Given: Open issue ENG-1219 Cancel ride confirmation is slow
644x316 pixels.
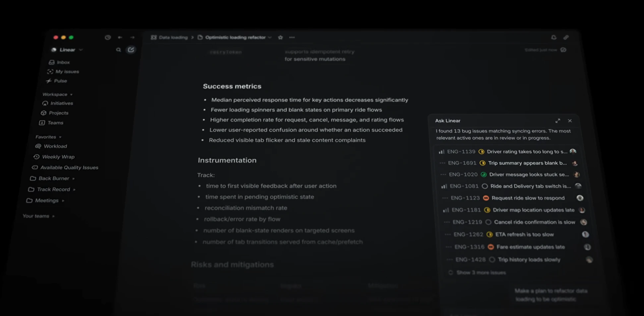Looking at the screenshot, I should pyautogui.click(x=516, y=222).
